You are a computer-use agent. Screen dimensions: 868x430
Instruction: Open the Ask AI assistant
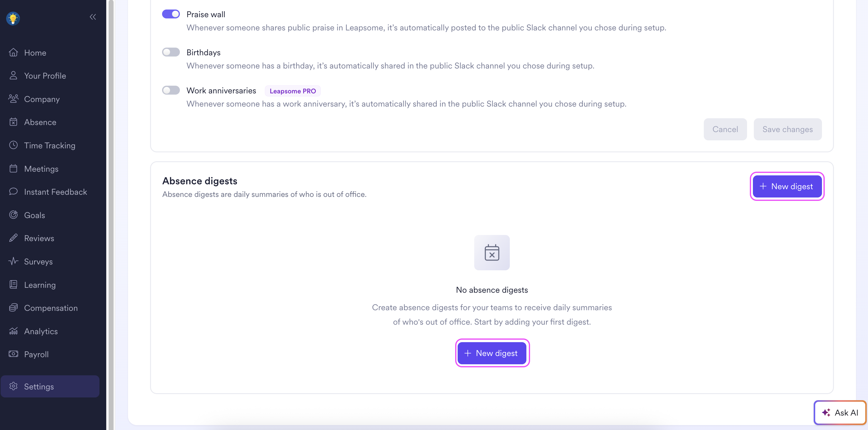tap(840, 412)
